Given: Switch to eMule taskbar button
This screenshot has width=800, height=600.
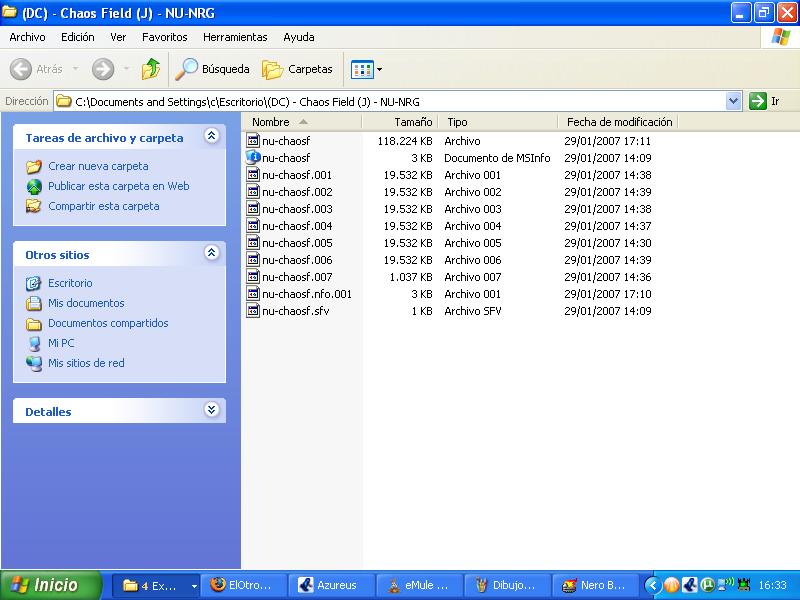Looking at the screenshot, I should tap(419, 585).
